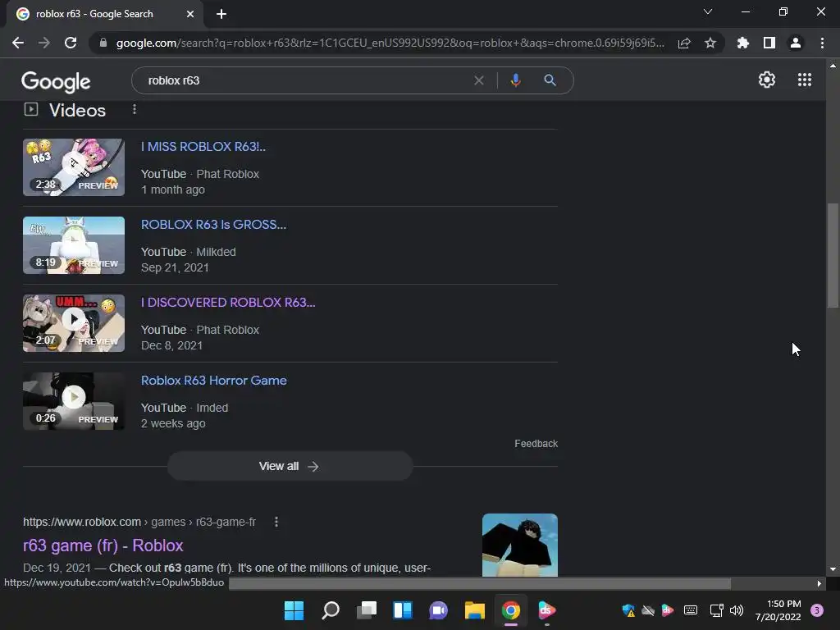Open the volume control in system tray

point(737,610)
